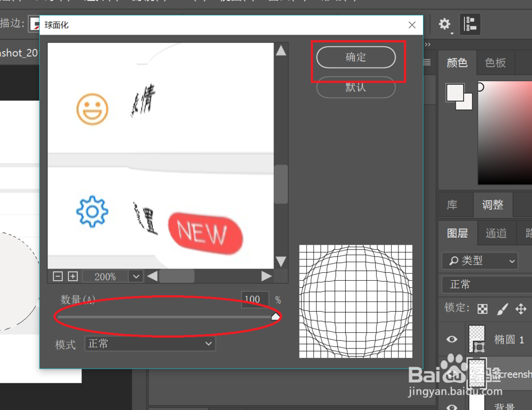532x410 pixels.
Task: Hide the 椭圆 1 layer
Action: (452, 339)
